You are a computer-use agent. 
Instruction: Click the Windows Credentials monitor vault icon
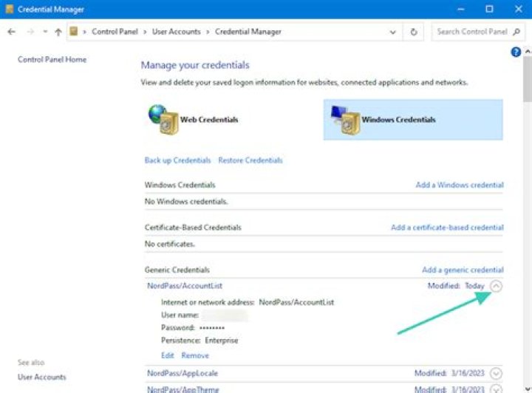[345, 120]
